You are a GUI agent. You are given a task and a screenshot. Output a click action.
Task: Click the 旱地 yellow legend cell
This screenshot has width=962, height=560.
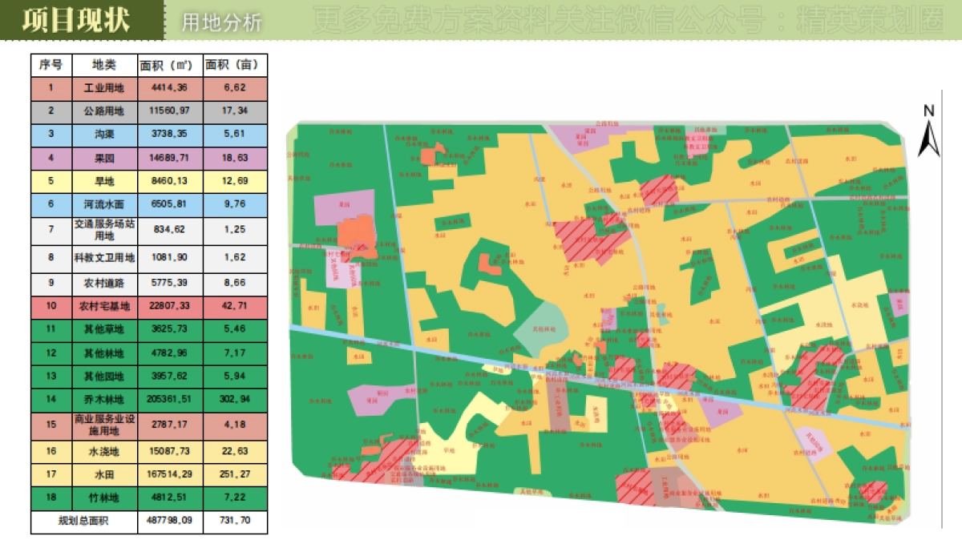[104, 181]
